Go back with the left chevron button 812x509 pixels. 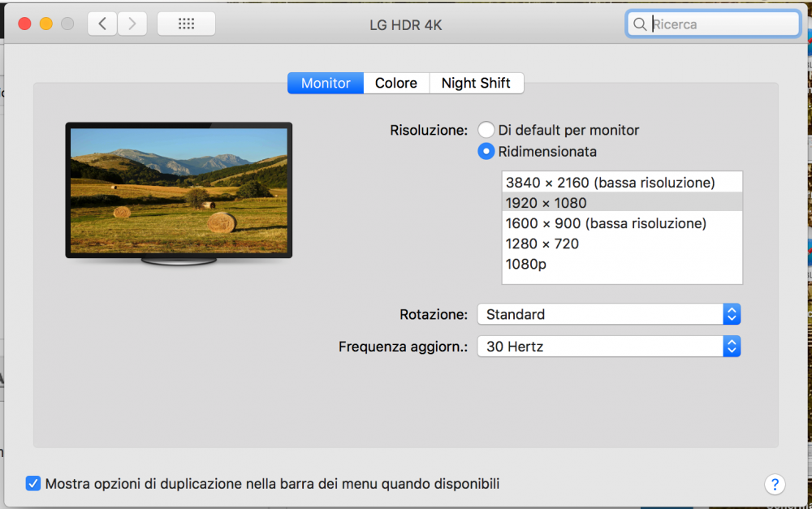click(102, 24)
